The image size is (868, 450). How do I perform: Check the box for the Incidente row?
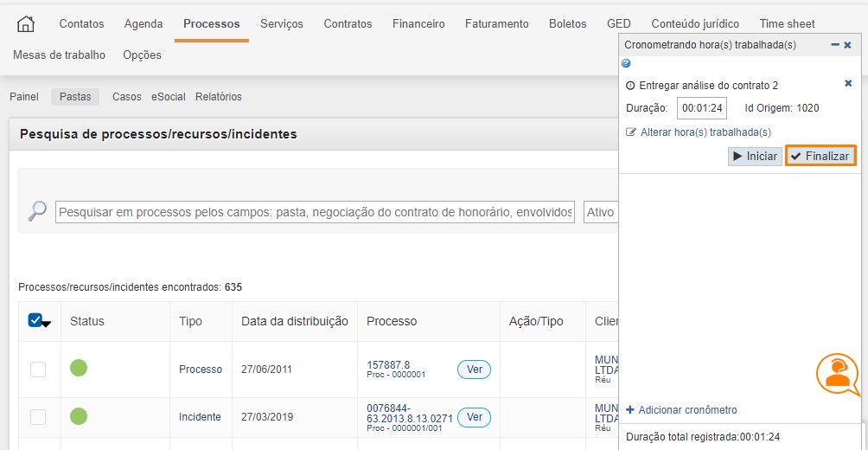(x=38, y=417)
